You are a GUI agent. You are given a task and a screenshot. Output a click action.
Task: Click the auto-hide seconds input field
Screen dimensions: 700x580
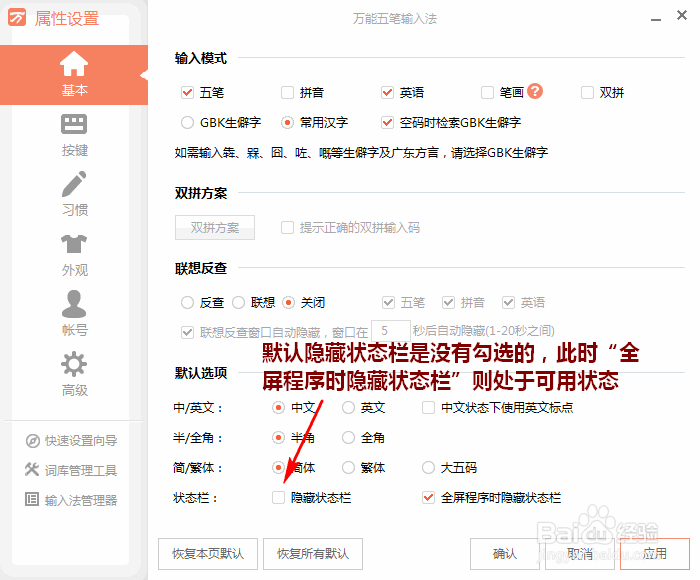391,331
